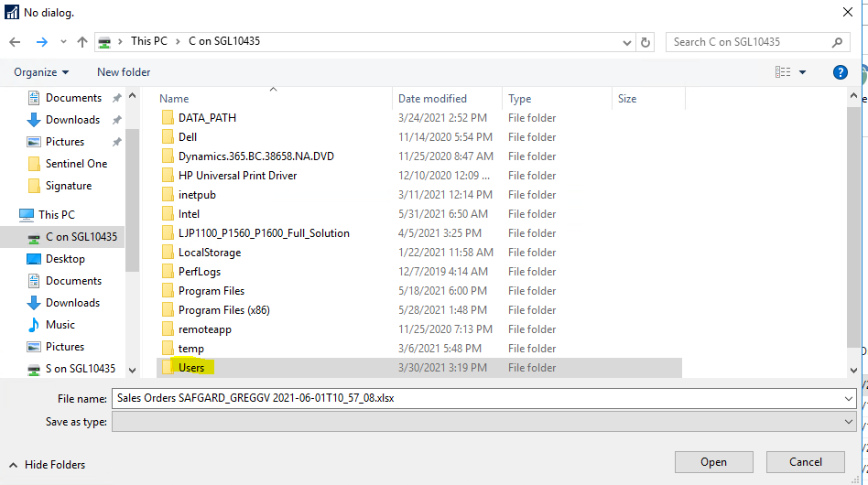The height and width of the screenshot is (485, 868).
Task: Sort by Date modified column header
Action: (432, 99)
